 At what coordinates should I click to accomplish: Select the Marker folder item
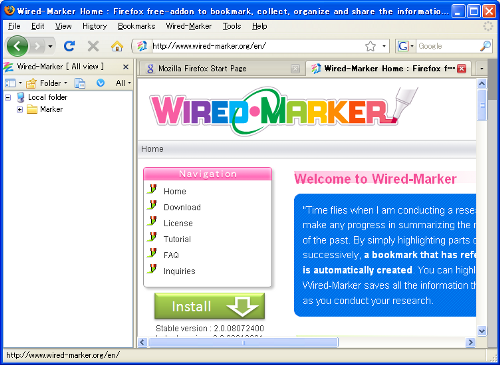click(51, 109)
